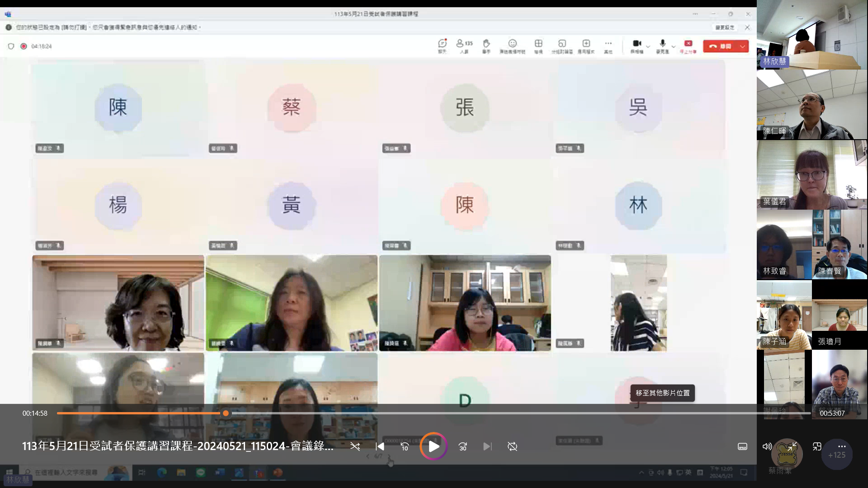Select the 楊 participant avatar tile
The width and height of the screenshot is (868, 488).
(118, 205)
